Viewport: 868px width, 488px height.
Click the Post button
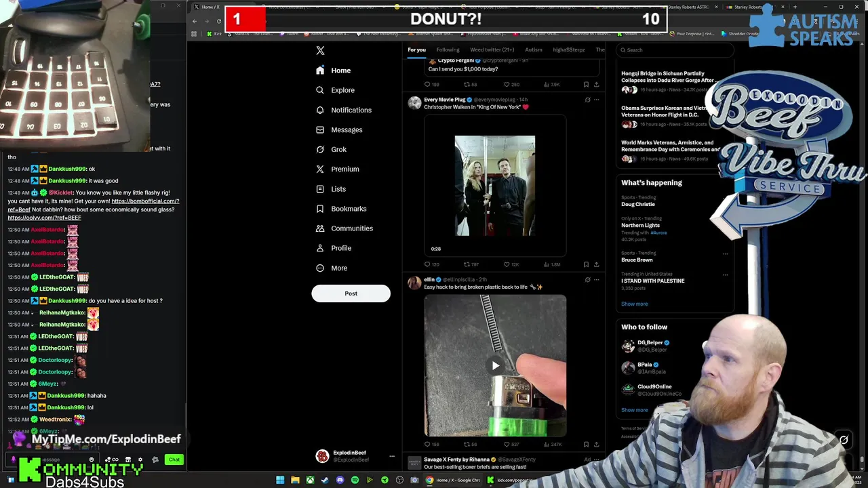click(x=351, y=293)
